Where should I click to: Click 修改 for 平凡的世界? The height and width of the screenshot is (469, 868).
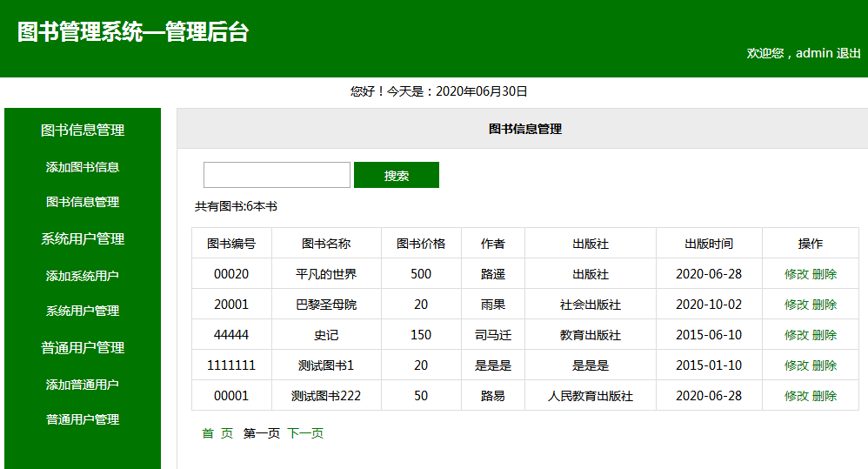pos(797,274)
